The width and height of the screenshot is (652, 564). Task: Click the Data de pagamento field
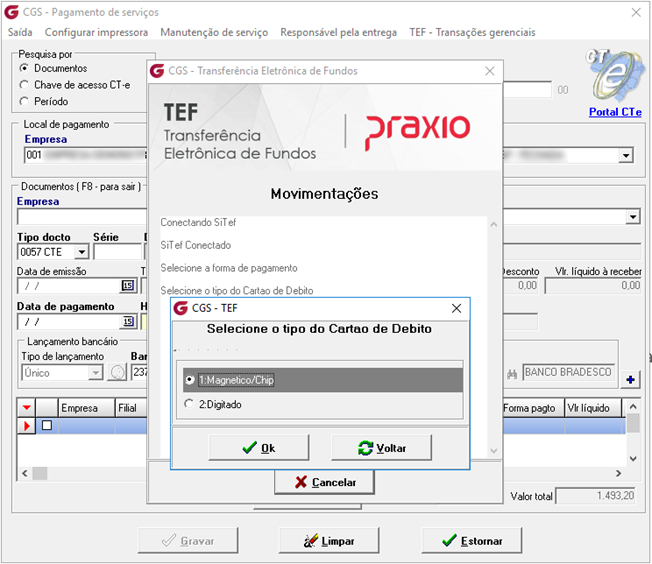(69, 321)
